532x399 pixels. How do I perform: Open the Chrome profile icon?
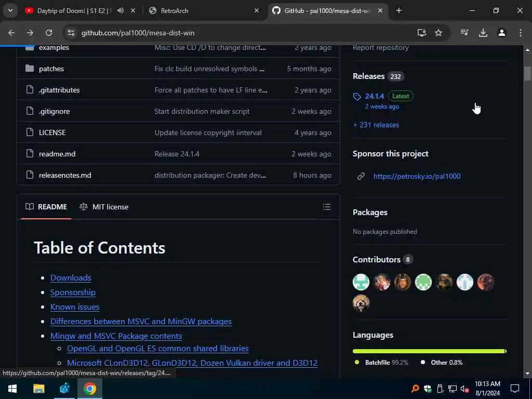tap(502, 33)
